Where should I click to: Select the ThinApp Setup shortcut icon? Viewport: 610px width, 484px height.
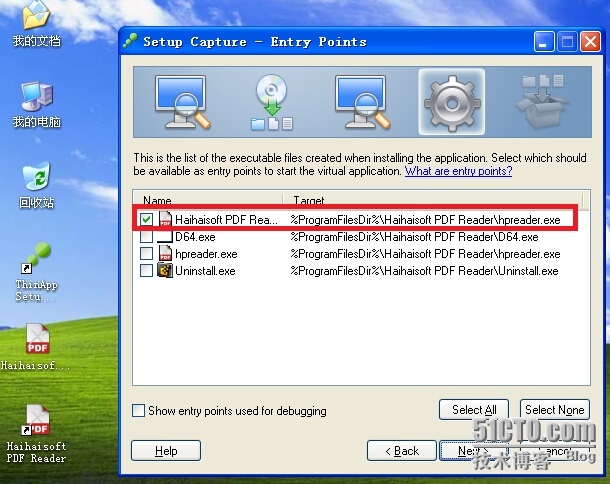36,272
